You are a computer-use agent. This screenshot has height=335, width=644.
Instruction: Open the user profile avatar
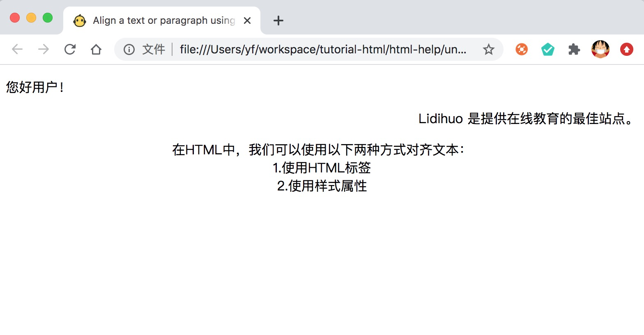point(600,50)
